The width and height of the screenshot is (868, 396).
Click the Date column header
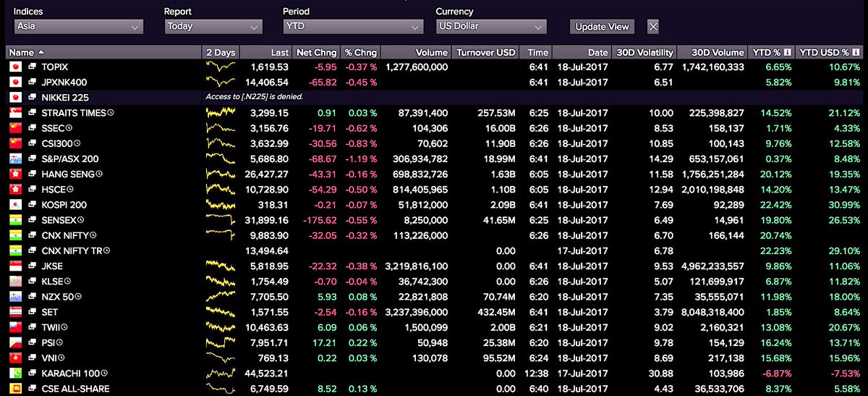pyautogui.click(x=582, y=52)
